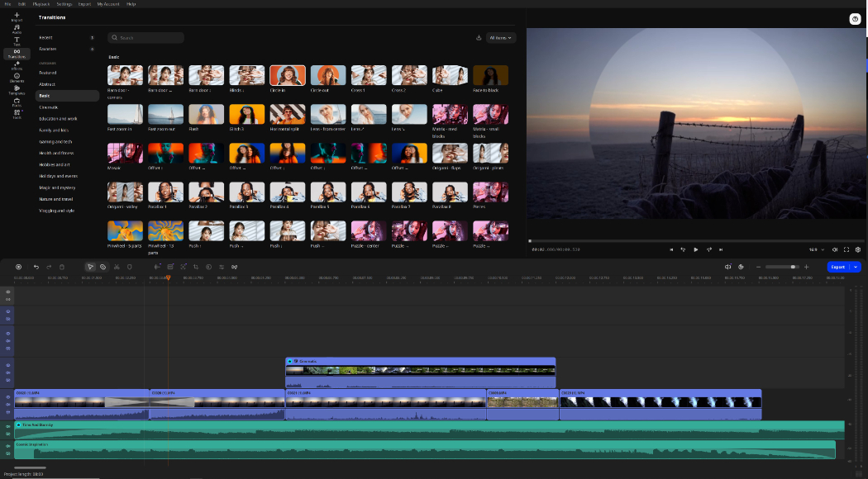Open the Recent transitions list

point(66,38)
